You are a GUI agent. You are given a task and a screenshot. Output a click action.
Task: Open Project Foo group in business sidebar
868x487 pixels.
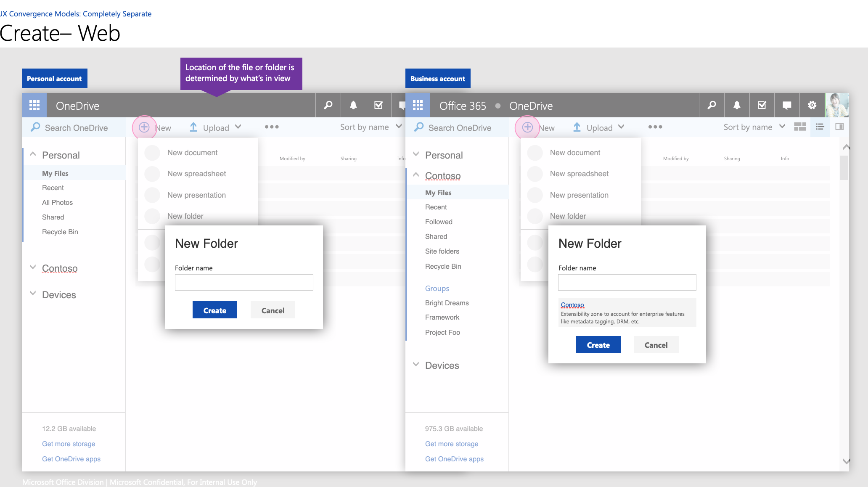442,332
